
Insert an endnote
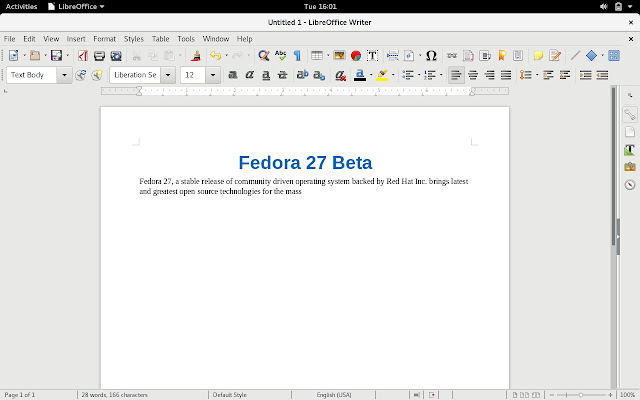click(485, 55)
